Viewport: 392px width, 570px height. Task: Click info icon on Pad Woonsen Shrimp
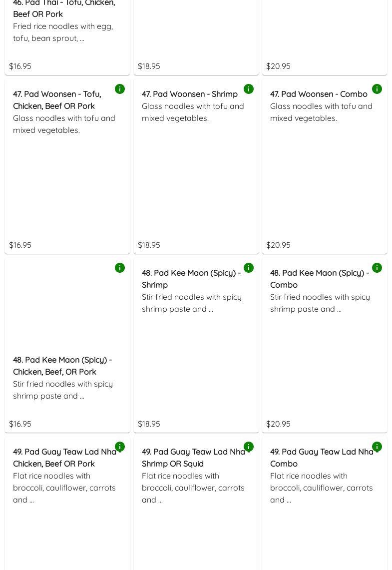coord(249,89)
